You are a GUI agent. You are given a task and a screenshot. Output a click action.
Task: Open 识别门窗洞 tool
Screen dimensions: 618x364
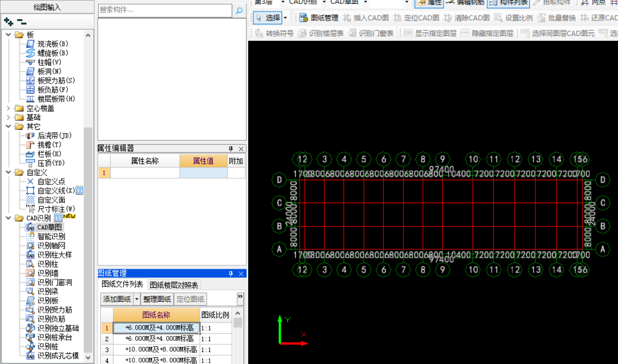(55, 282)
